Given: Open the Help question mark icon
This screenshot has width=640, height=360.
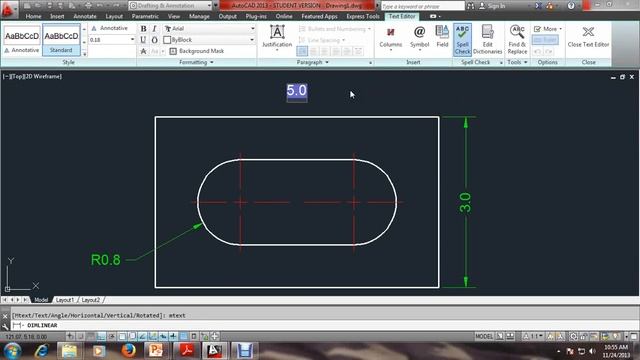Looking at the screenshot, I should pyautogui.click(x=571, y=6).
